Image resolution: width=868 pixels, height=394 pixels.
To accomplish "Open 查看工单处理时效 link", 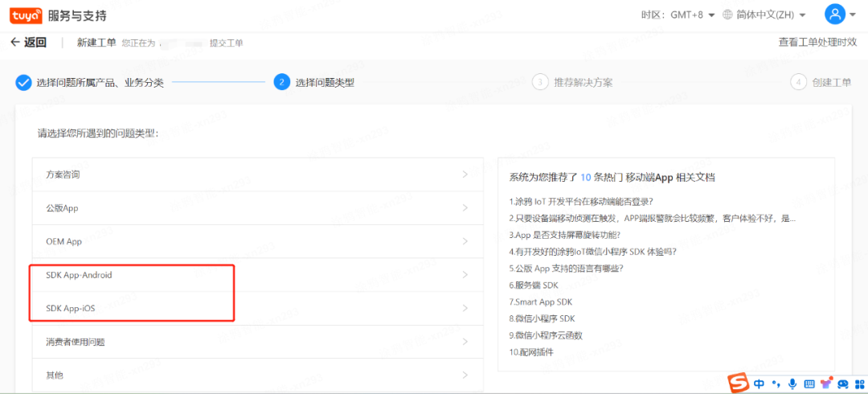I will [x=817, y=42].
